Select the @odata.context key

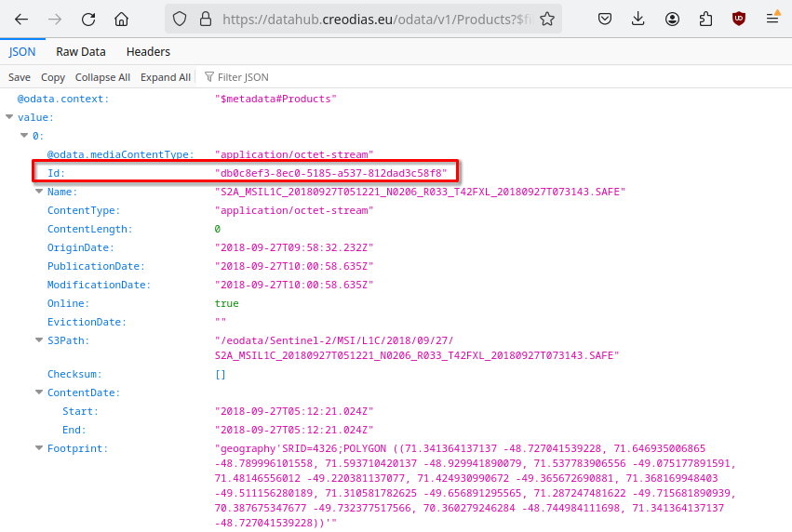[63, 99]
